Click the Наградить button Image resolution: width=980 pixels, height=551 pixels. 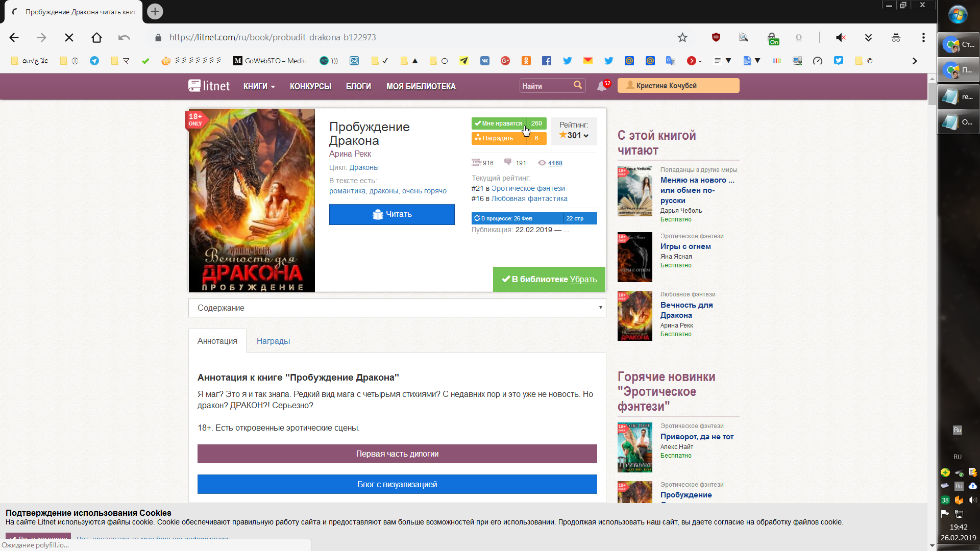pyautogui.click(x=509, y=138)
